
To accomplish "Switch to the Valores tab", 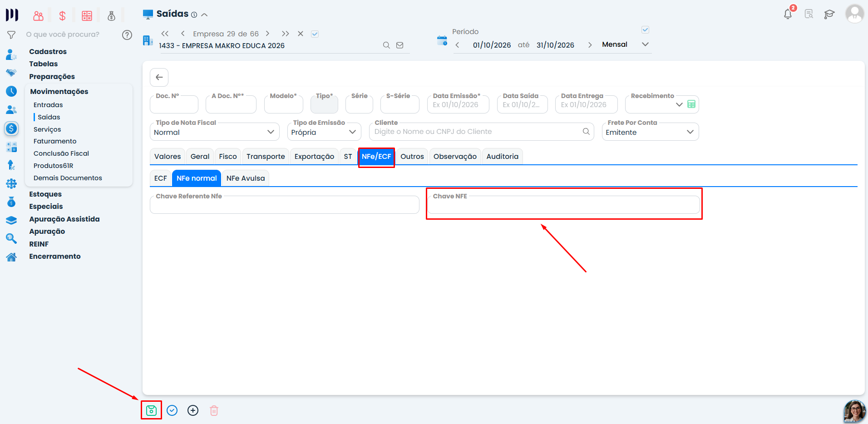I will [168, 156].
